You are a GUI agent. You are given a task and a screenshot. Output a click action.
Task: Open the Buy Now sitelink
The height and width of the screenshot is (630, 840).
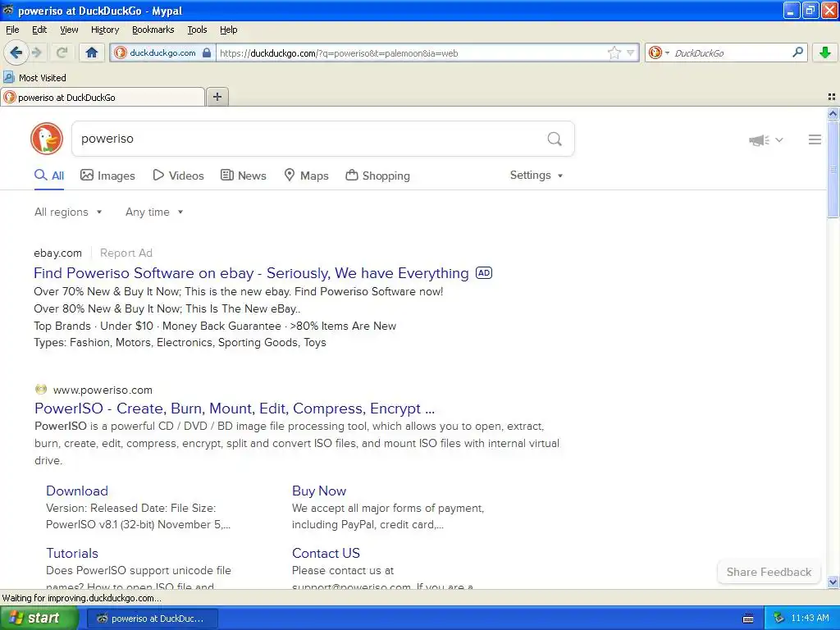point(319,491)
